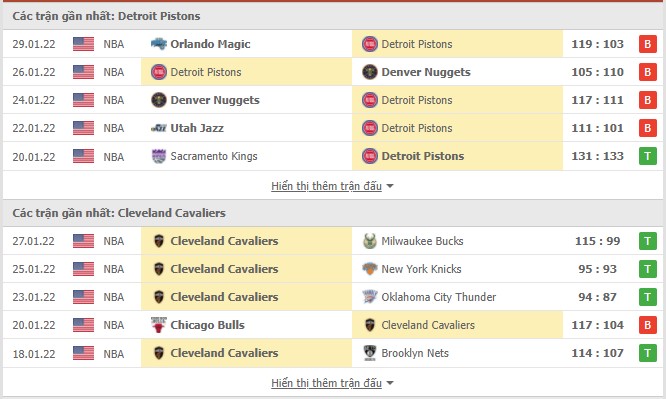Click NBA league label on 24.01.22 row
Viewport: 666px width, 399px height.
coord(114,100)
